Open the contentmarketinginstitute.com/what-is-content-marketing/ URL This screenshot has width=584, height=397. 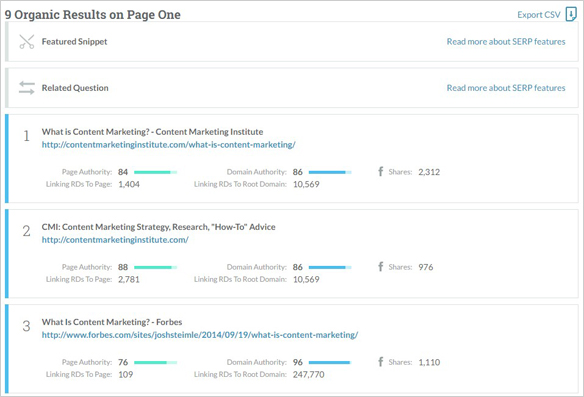point(168,144)
